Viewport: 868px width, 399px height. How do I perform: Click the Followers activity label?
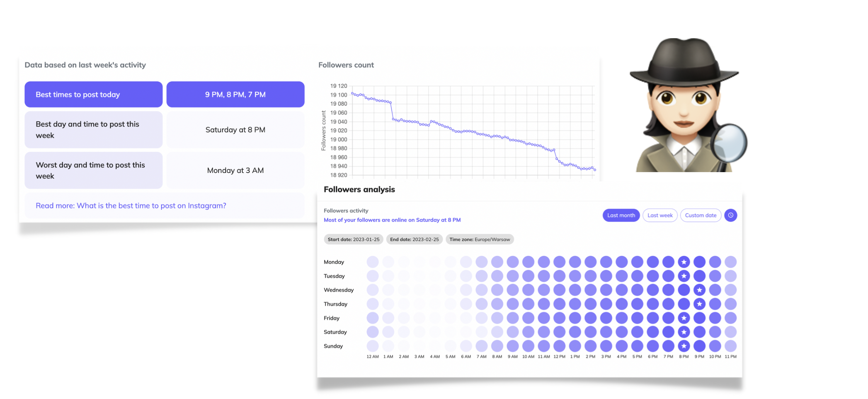point(346,211)
